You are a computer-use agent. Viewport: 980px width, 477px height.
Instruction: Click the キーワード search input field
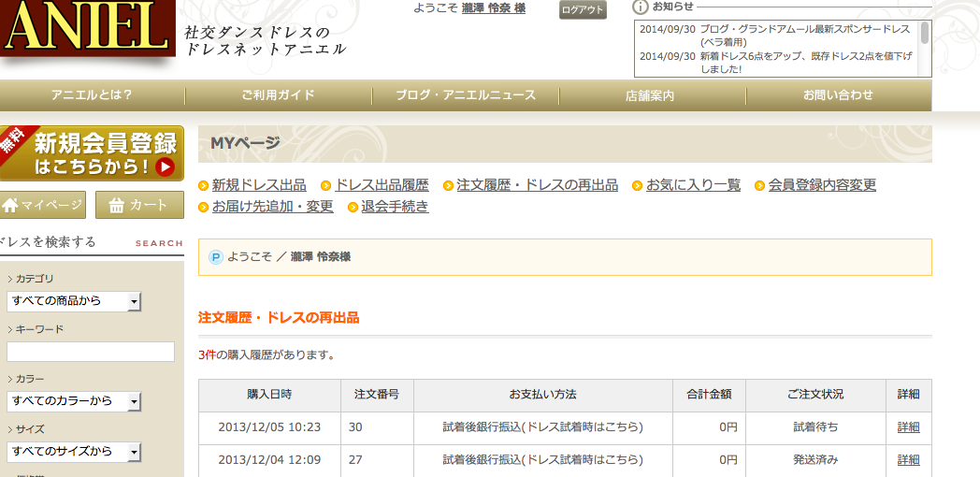pyautogui.click(x=91, y=352)
